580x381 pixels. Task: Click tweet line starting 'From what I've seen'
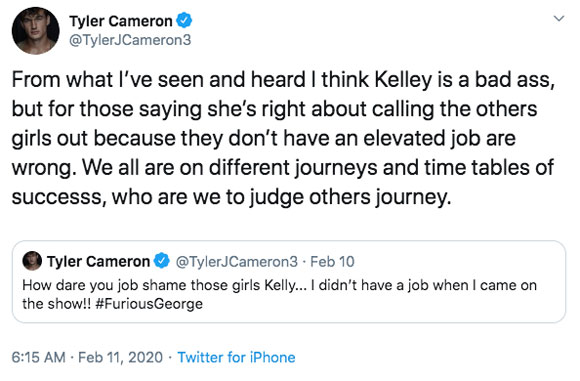[x=283, y=80]
